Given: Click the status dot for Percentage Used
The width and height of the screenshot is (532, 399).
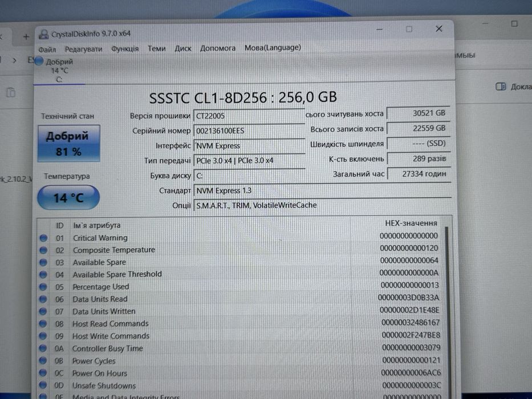Looking at the screenshot, I should [43, 287].
